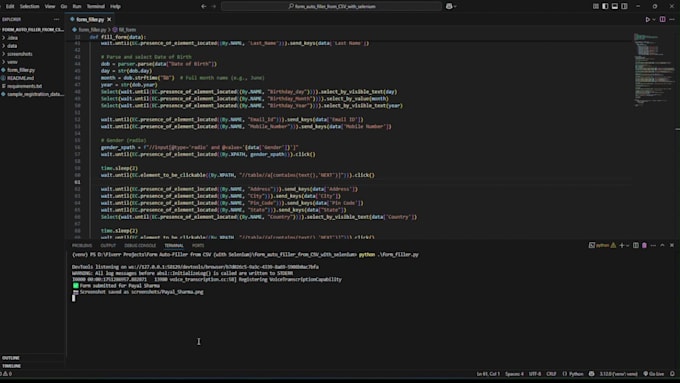Click the navigate back arrow

tap(204, 7)
